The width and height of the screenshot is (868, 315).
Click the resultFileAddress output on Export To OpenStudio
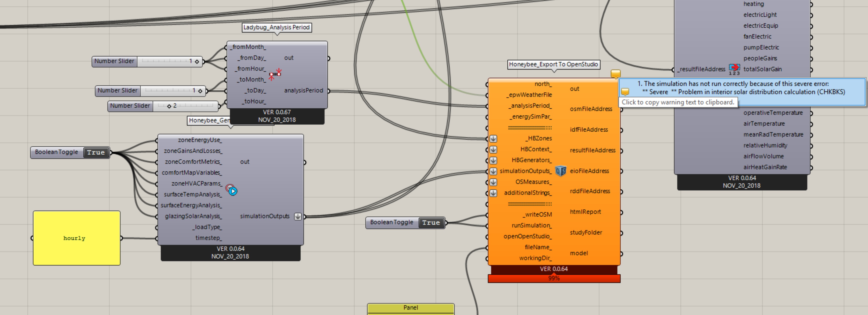tap(593, 150)
